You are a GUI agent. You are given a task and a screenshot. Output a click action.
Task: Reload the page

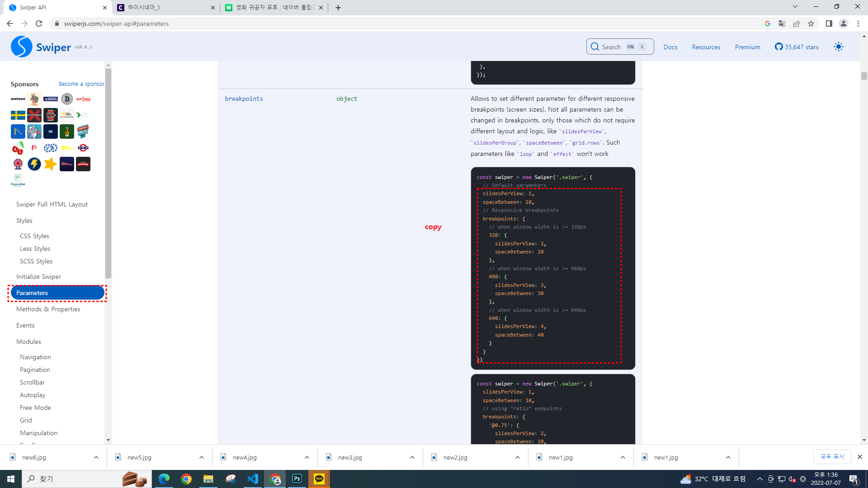pyautogui.click(x=39, y=23)
